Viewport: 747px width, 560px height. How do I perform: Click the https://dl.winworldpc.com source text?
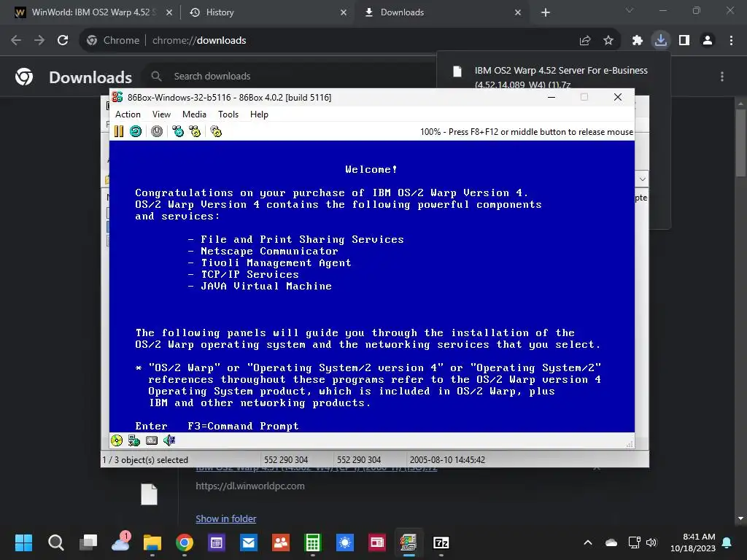click(250, 486)
